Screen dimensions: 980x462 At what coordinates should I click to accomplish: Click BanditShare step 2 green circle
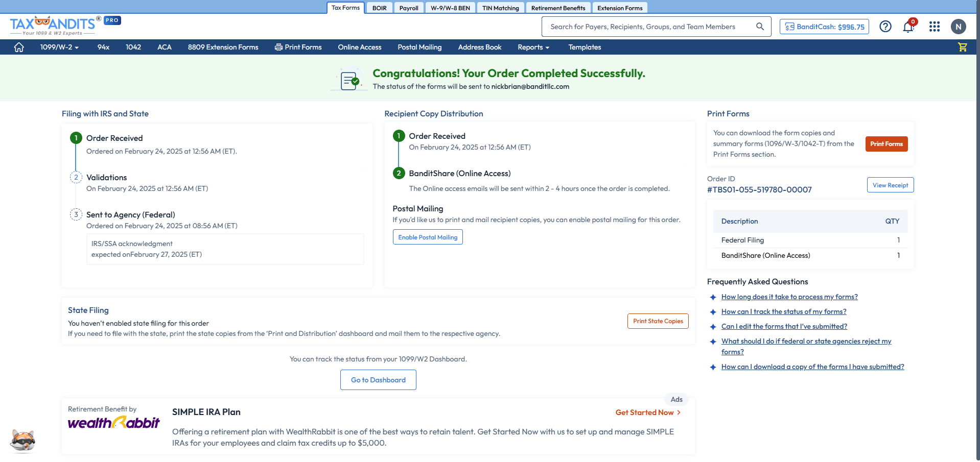399,173
